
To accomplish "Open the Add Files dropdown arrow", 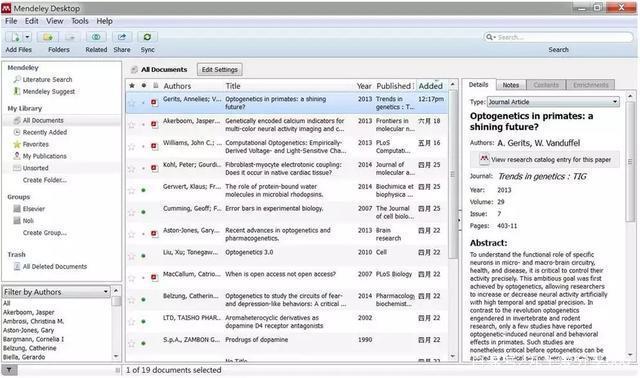I will pos(27,37).
